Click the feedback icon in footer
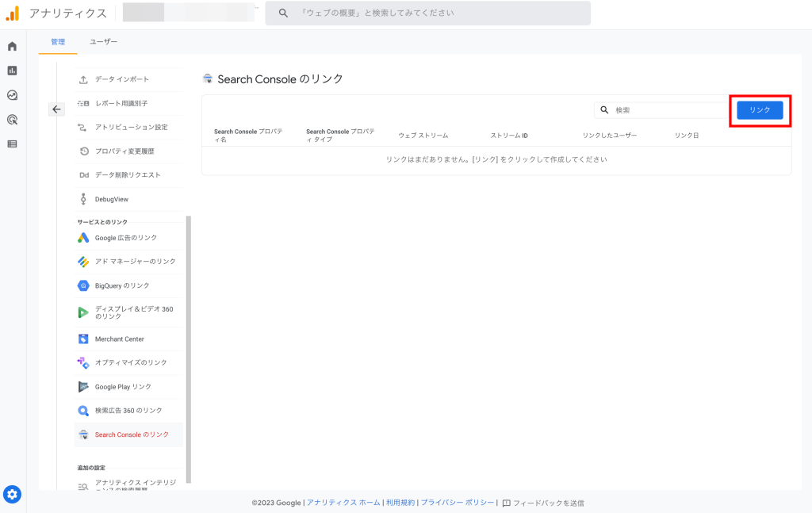Viewport: 812px width, 513px height. 507,503
